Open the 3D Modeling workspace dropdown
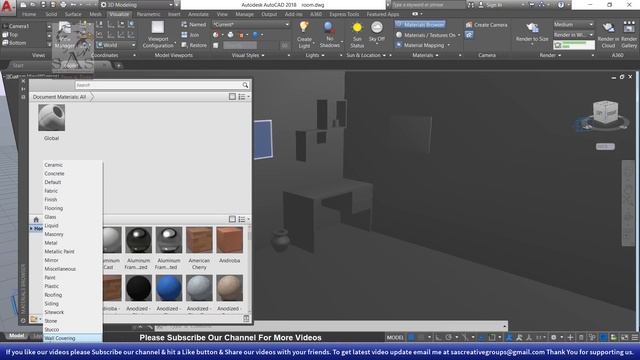 137,5
